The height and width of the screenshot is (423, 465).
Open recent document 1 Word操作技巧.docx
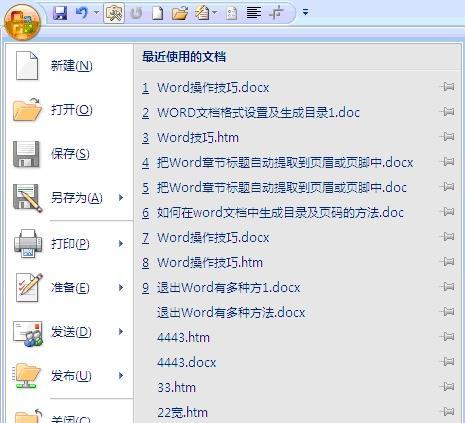pyautogui.click(x=205, y=88)
